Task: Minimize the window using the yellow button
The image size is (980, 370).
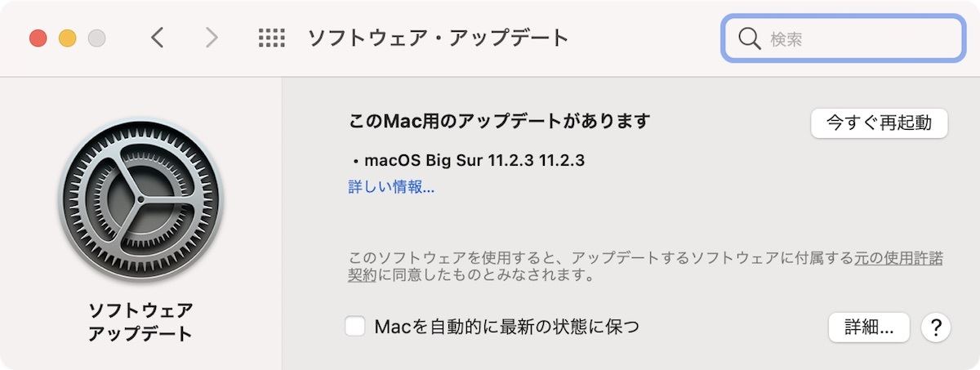Action: (67, 38)
